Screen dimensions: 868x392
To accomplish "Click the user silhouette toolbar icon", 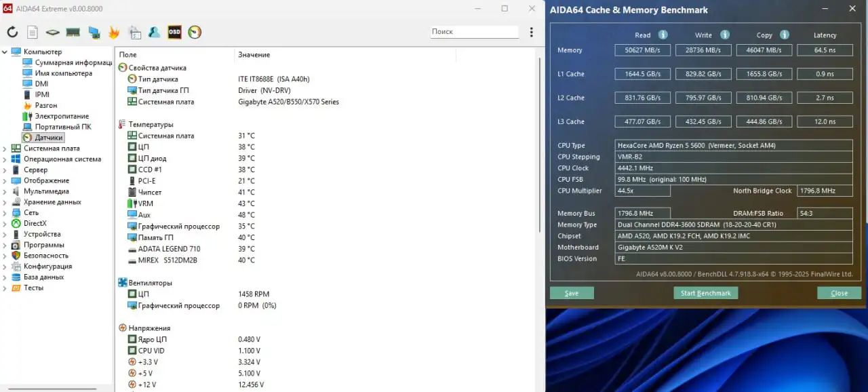I will tap(155, 32).
